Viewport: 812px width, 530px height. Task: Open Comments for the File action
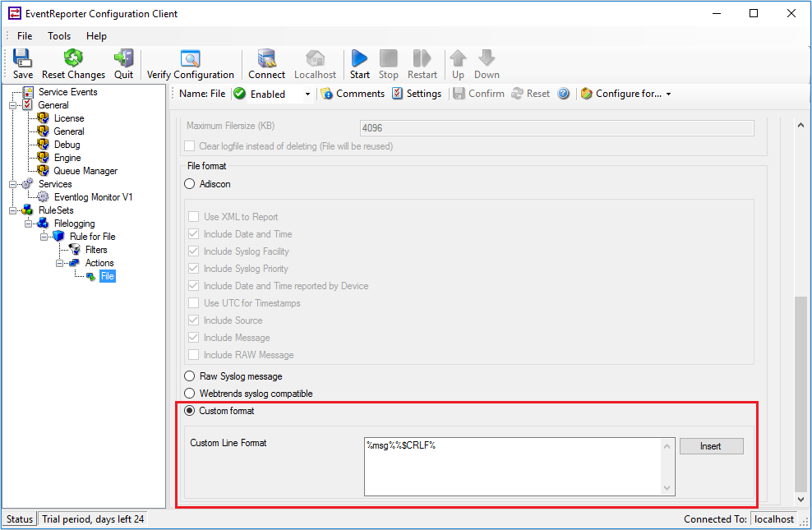click(353, 94)
